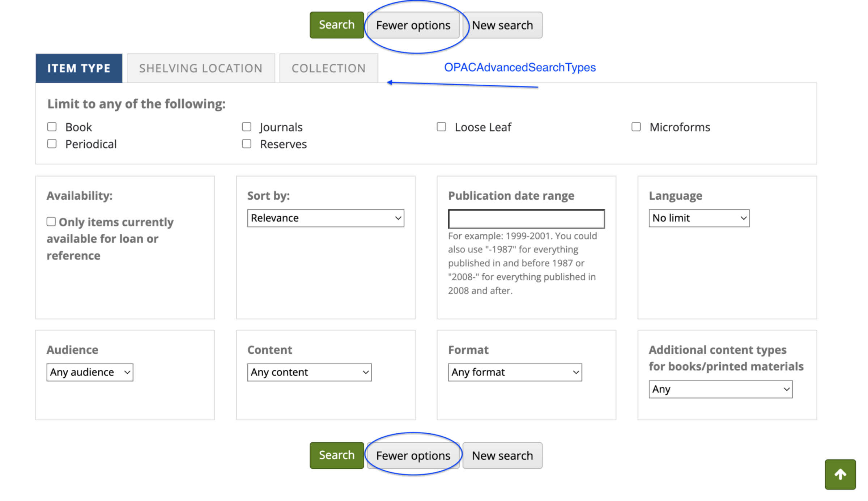Toggle the Reserves checkbox

[x=247, y=144]
